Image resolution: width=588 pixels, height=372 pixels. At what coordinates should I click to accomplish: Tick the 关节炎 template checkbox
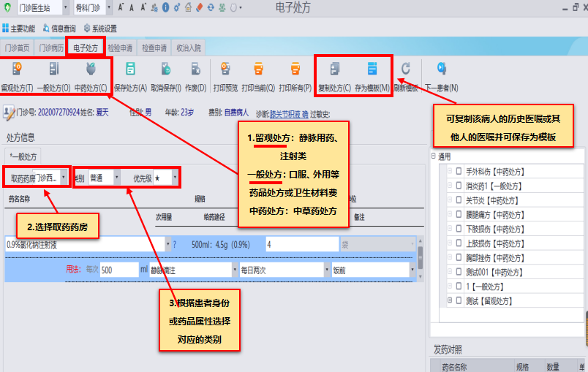[458, 200]
